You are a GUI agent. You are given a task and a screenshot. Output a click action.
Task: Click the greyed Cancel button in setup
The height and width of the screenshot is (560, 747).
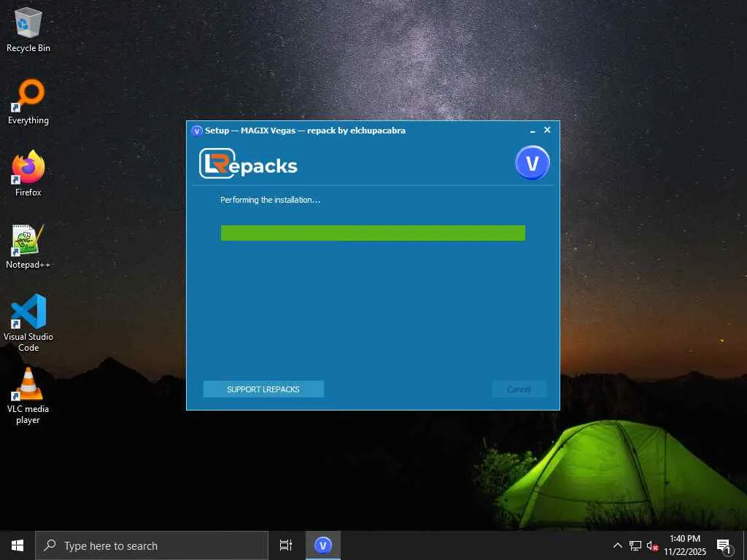click(x=519, y=389)
